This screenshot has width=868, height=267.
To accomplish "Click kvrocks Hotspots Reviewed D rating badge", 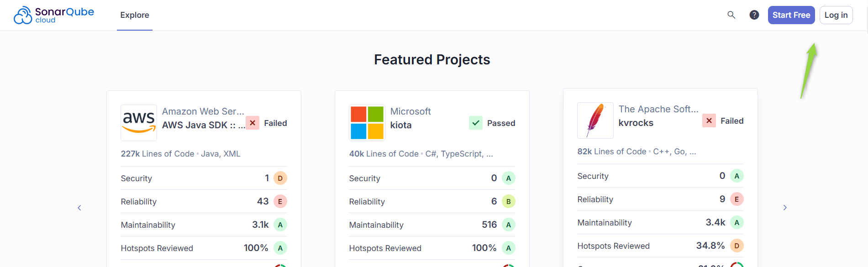I will click(x=737, y=246).
